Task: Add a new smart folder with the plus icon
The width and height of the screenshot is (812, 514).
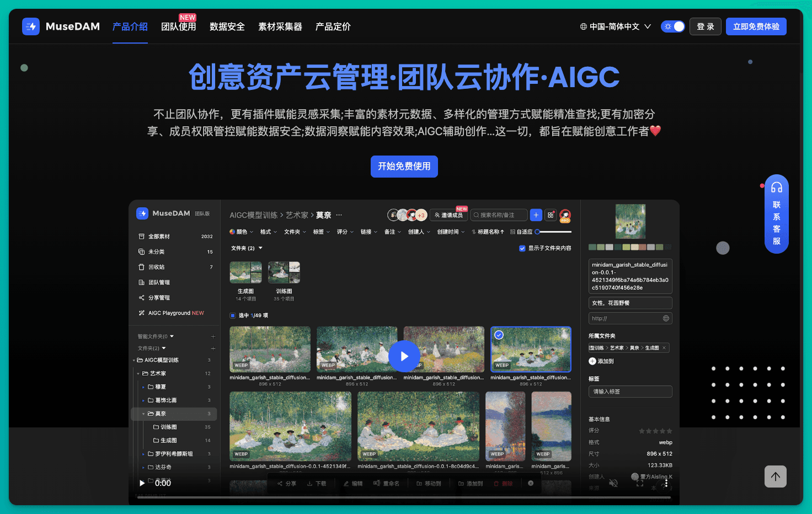Action: [213, 336]
